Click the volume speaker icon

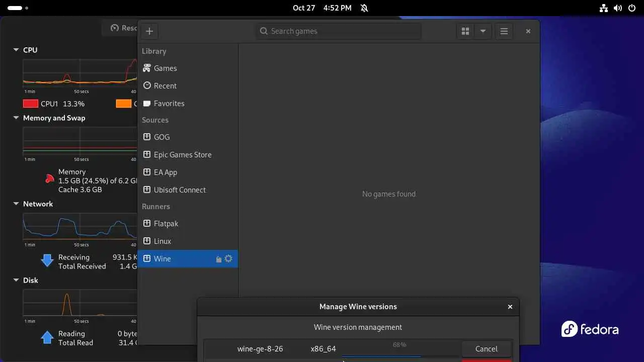(x=618, y=8)
